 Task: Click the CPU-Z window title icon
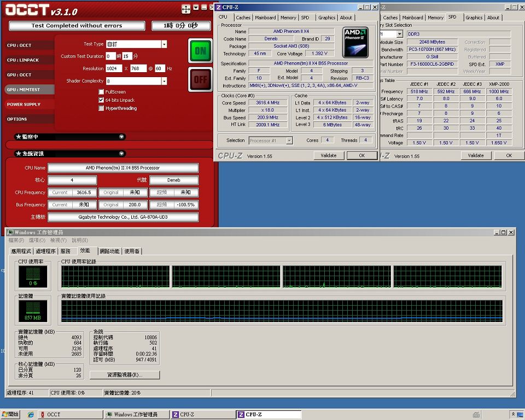click(219, 7)
